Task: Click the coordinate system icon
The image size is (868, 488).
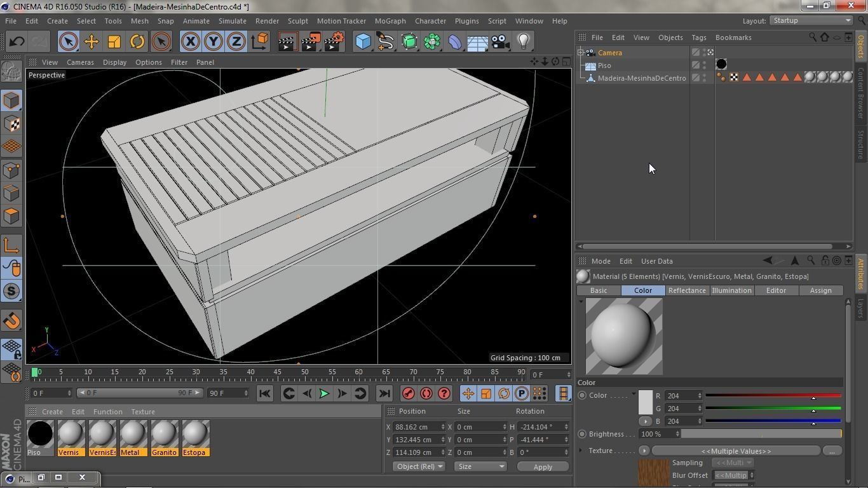Action: [259, 42]
